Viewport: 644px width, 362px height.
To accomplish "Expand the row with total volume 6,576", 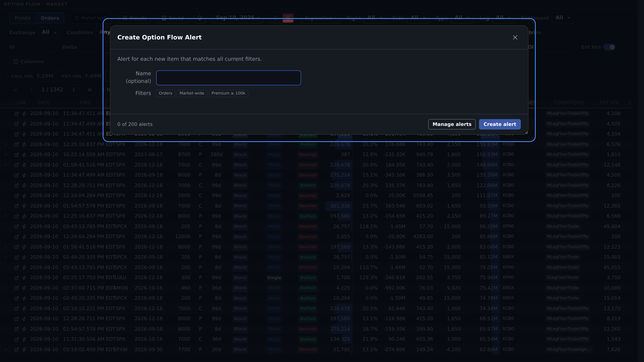I will [6, 144].
